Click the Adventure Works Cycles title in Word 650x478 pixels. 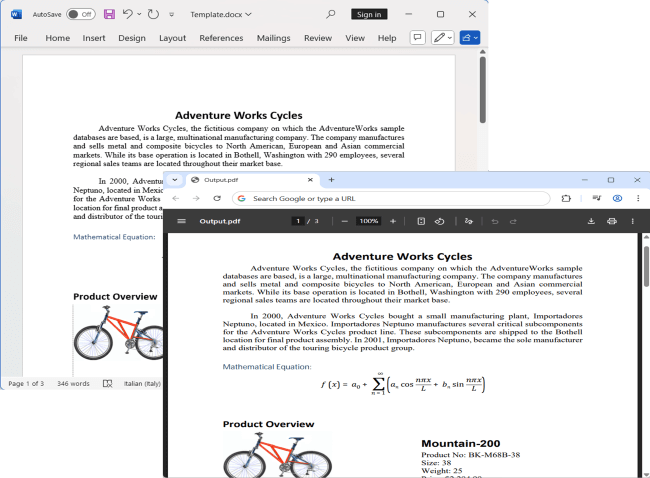pos(239,115)
